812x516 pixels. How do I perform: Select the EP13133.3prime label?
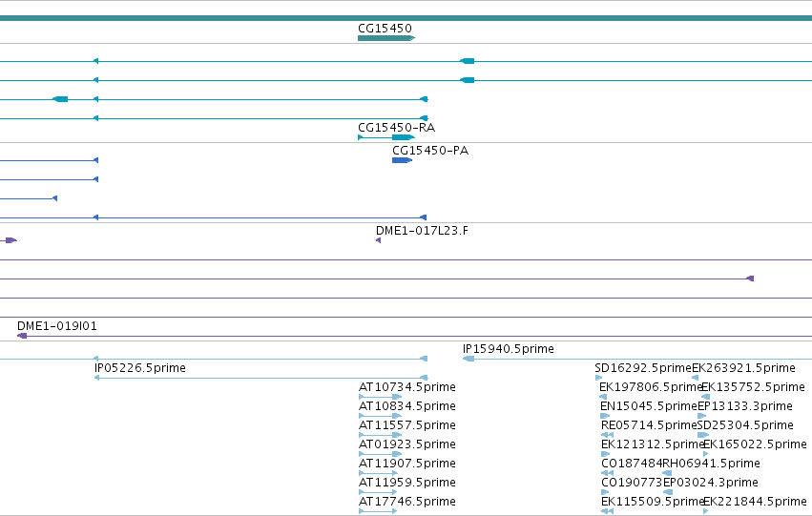744,406
